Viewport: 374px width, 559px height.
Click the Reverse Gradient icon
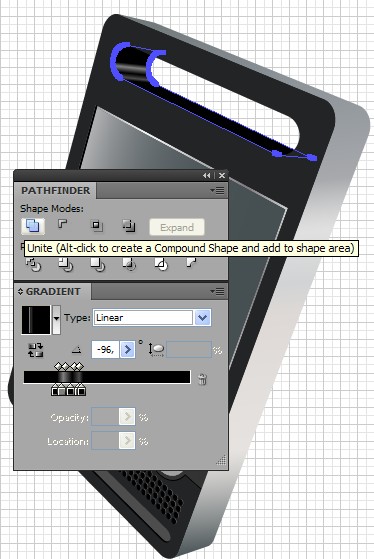click(35, 350)
